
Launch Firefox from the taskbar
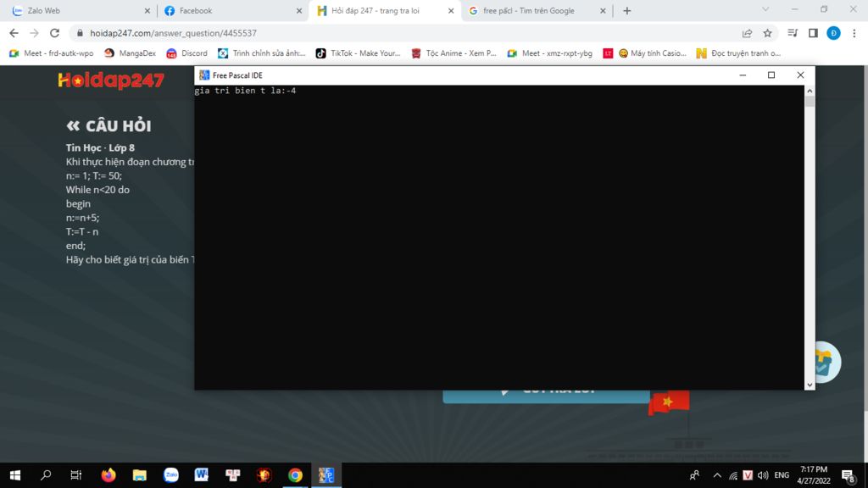click(x=108, y=475)
